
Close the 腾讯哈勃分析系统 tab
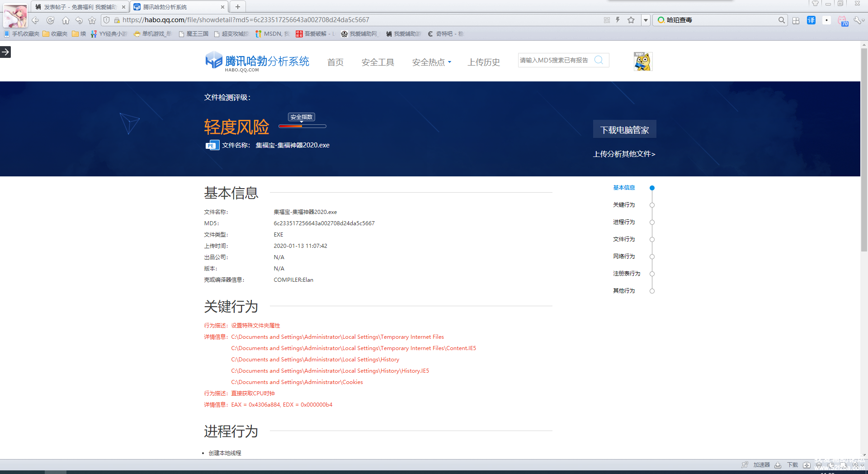222,7
